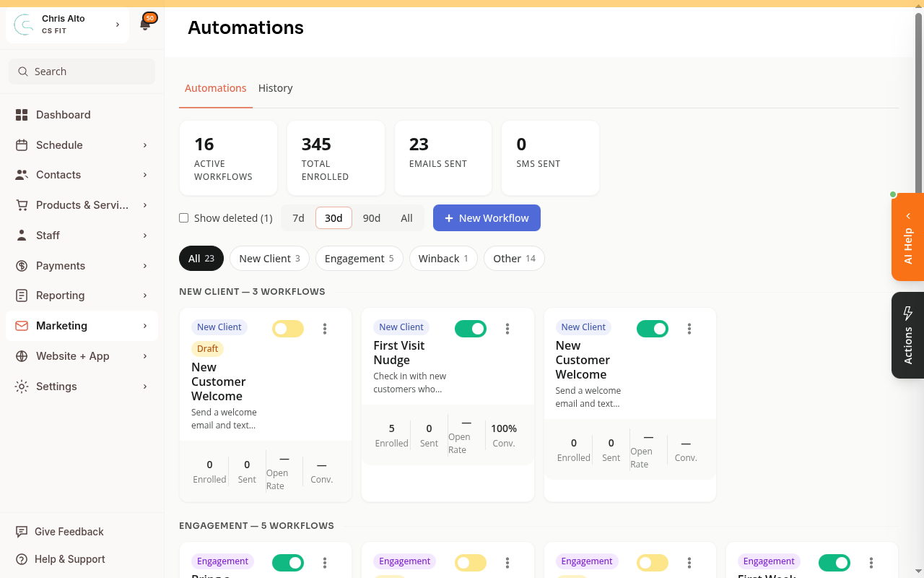This screenshot has width=924, height=578.
Task: Expand the Settings submenu chevron
Action: [x=145, y=387]
